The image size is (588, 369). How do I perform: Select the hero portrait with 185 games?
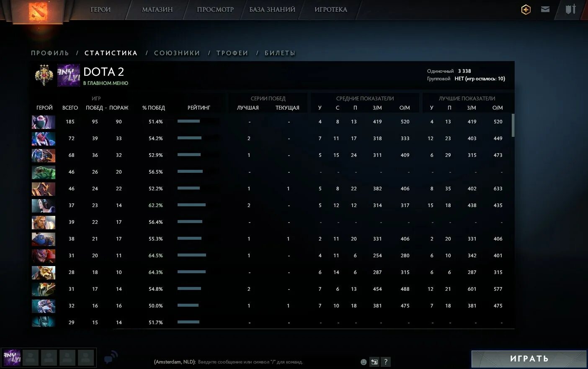(x=44, y=122)
